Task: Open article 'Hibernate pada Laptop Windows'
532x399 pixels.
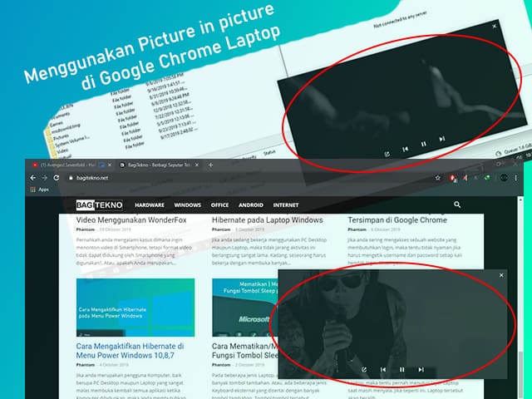Action: click(x=268, y=219)
